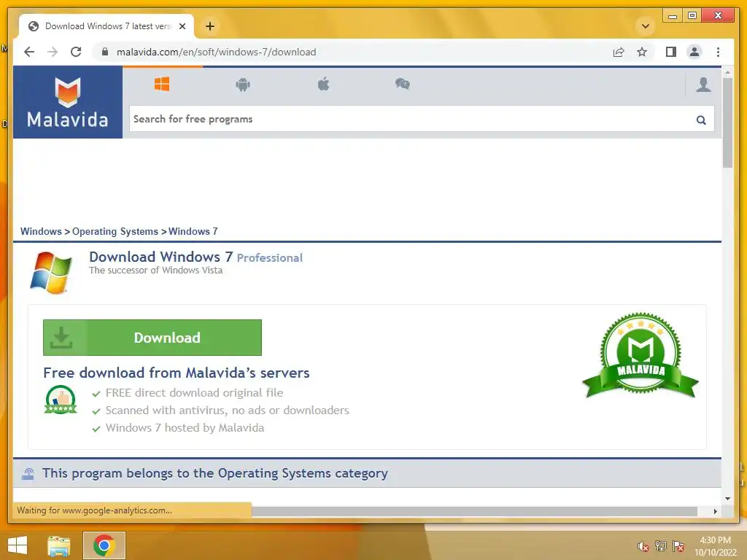Viewport: 747px width, 560px height.
Task: Follow the Windows breadcrumb link
Action: pyautogui.click(x=41, y=231)
